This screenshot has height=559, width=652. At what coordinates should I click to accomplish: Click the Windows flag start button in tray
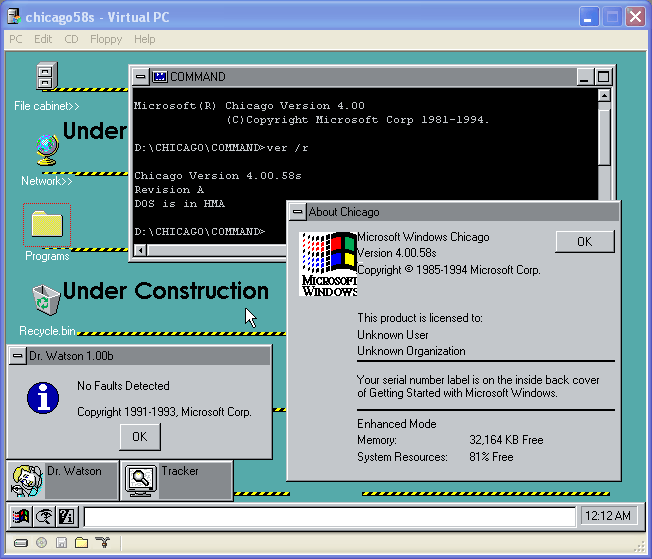click(x=21, y=517)
